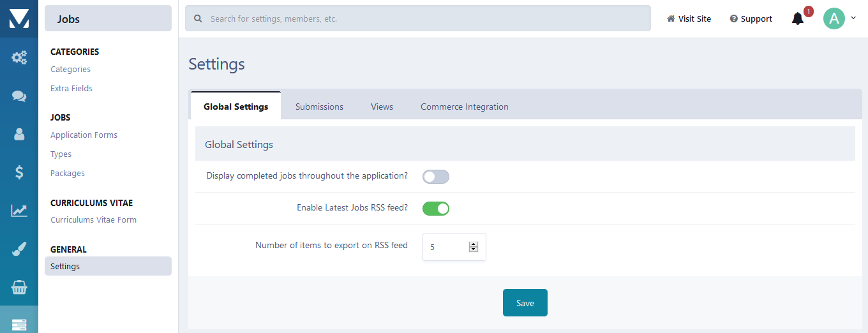
Task: Open the Application Forms sidebar link
Action: [x=84, y=135]
